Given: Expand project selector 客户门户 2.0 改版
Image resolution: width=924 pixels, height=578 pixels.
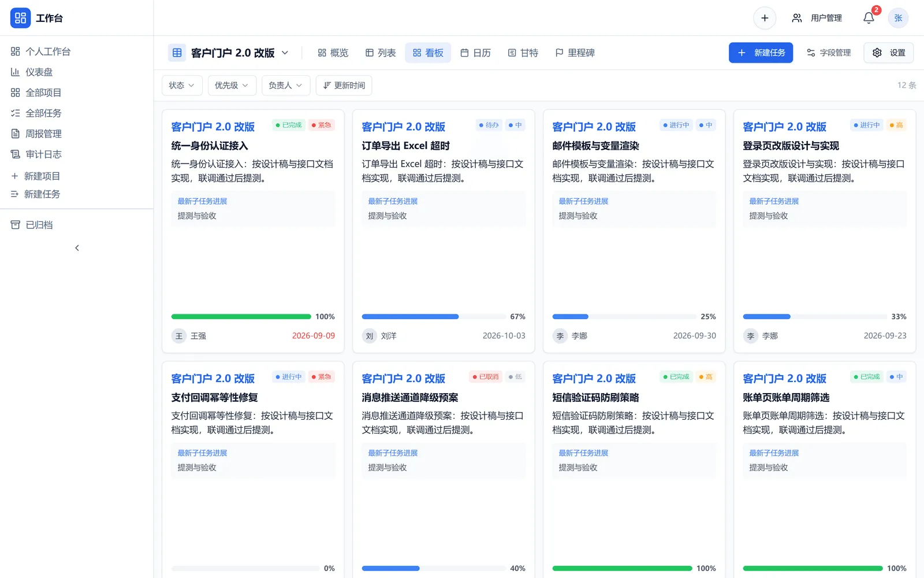Looking at the screenshot, I should 240,53.
